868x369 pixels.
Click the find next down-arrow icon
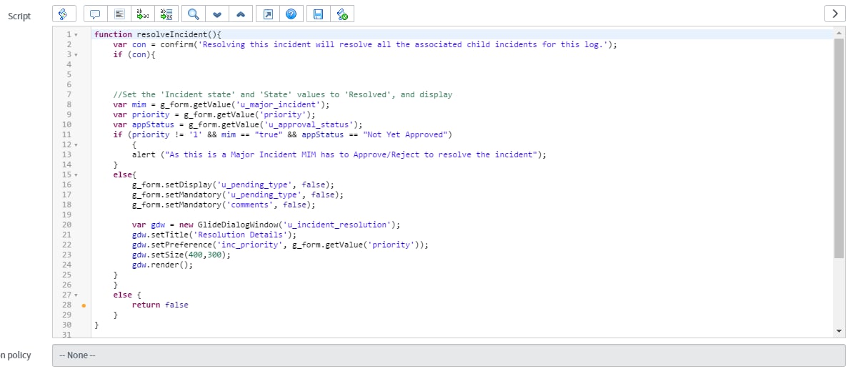click(216, 14)
